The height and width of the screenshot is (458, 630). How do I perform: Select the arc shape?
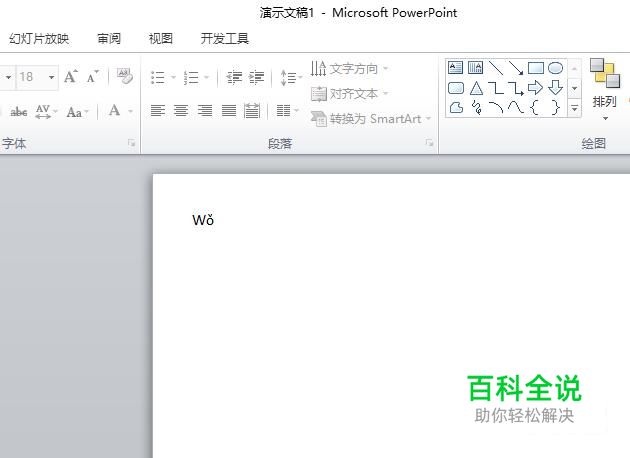click(x=496, y=107)
